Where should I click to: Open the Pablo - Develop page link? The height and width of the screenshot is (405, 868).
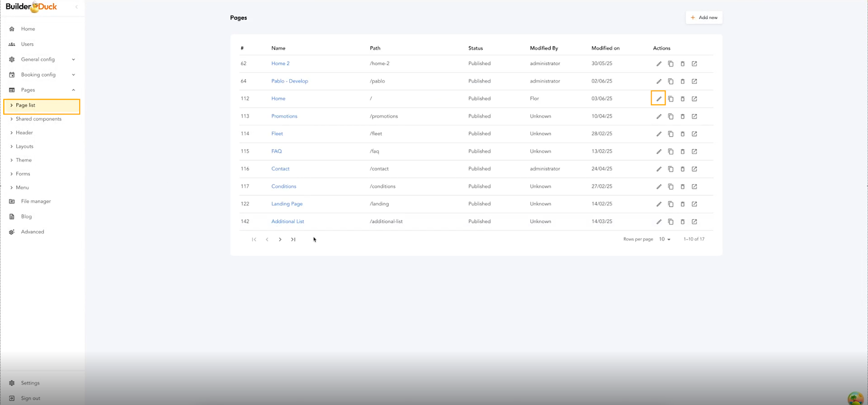289,81
